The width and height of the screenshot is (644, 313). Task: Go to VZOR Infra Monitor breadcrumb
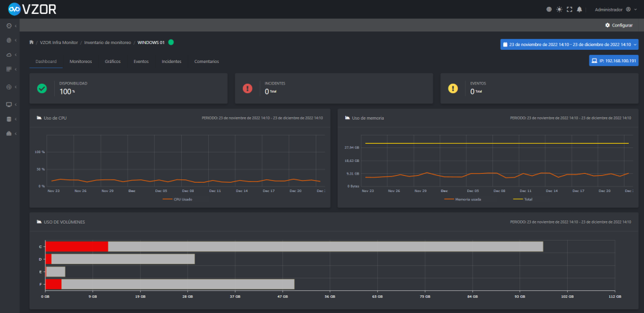(x=58, y=42)
